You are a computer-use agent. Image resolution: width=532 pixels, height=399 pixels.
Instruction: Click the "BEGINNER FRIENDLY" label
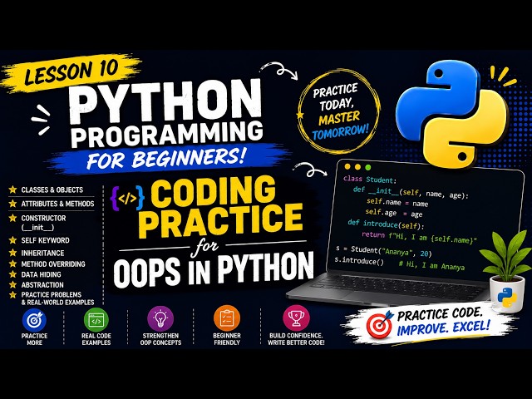227,339
